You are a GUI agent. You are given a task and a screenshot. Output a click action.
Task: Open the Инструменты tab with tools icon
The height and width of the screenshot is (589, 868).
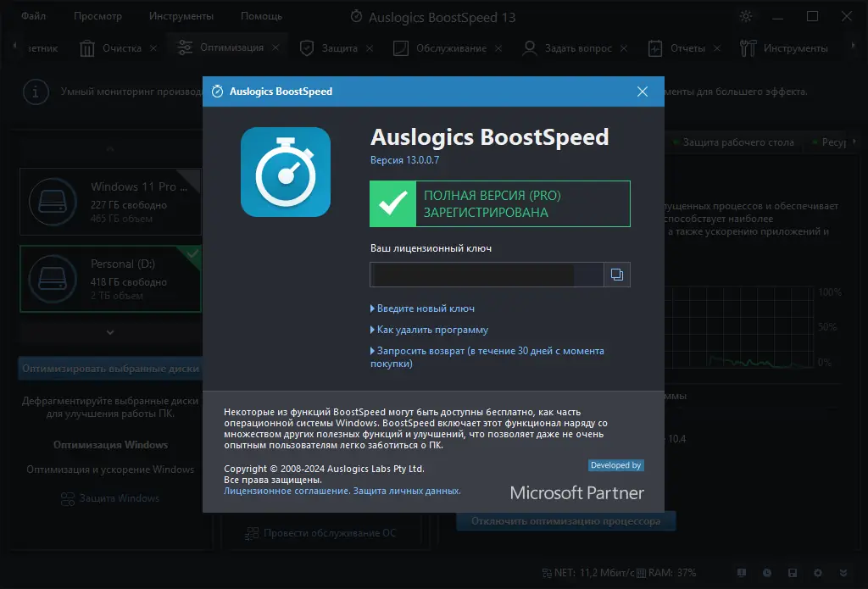point(795,48)
